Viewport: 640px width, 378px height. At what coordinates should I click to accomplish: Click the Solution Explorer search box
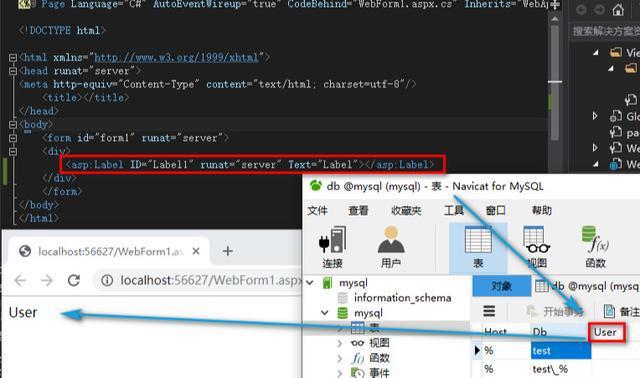click(606, 31)
